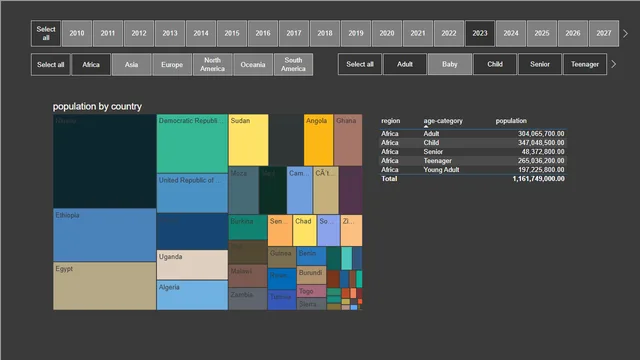
Task: Select all years in the year slicer
Action: point(46,33)
